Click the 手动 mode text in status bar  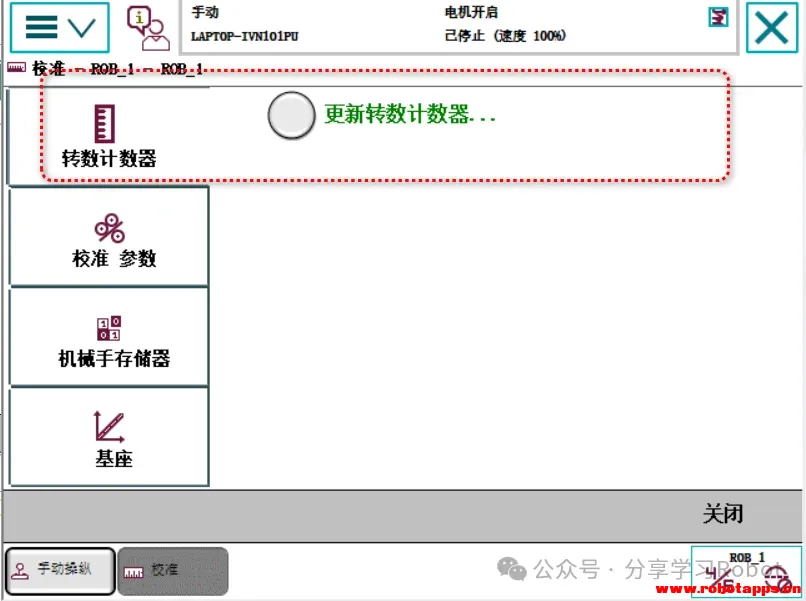[x=205, y=12]
